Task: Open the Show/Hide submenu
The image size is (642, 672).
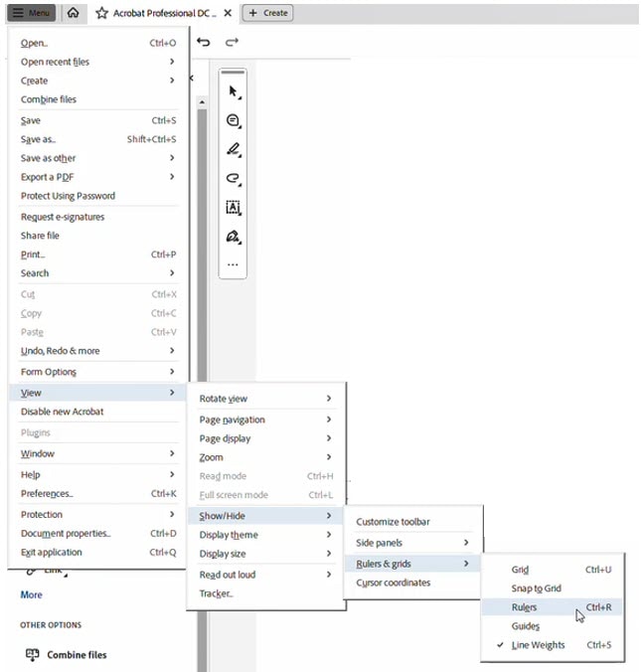Action: click(x=265, y=516)
